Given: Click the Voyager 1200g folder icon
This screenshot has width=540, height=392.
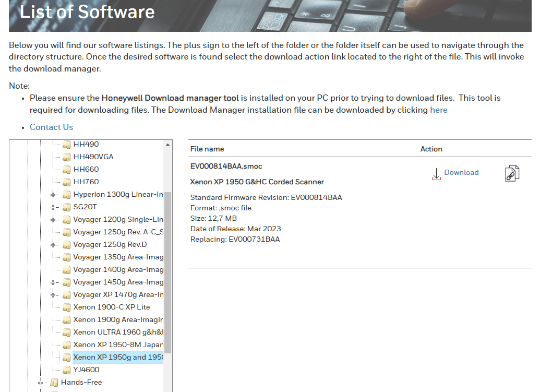Looking at the screenshot, I should [67, 220].
